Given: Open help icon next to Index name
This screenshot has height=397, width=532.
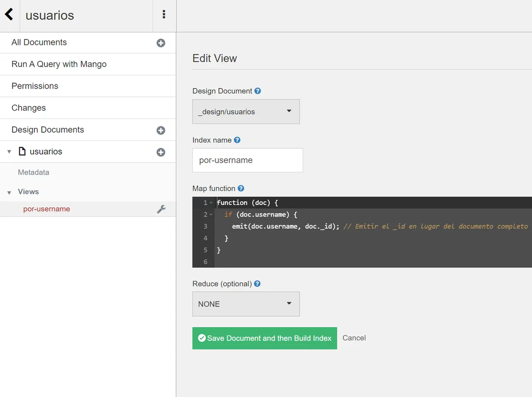Looking at the screenshot, I should click(237, 140).
